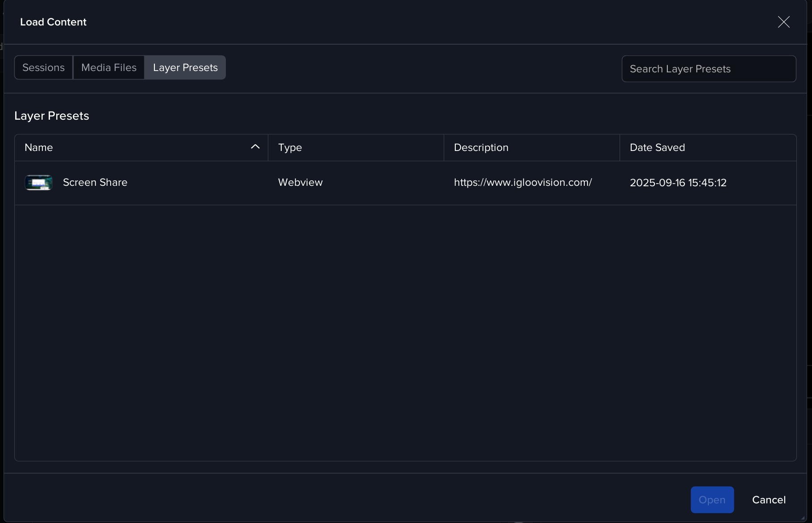The width and height of the screenshot is (812, 523).
Task: Open the Media Files tab
Action: [109, 67]
